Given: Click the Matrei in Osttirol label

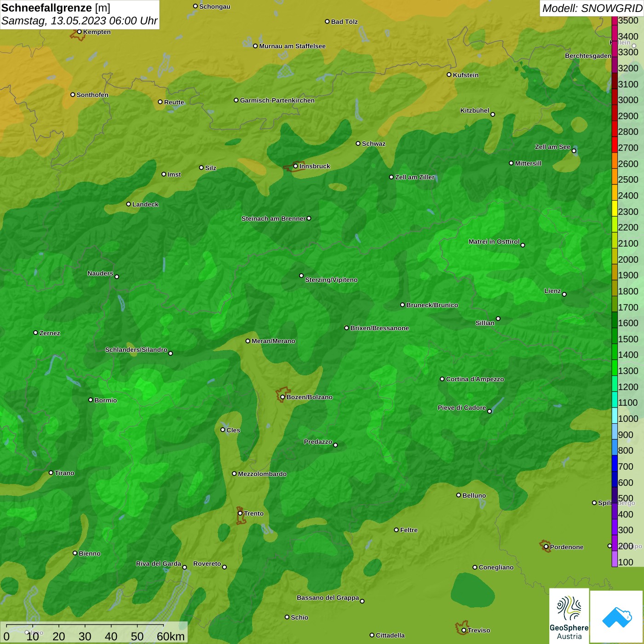Looking at the screenshot, I should coord(494,241).
